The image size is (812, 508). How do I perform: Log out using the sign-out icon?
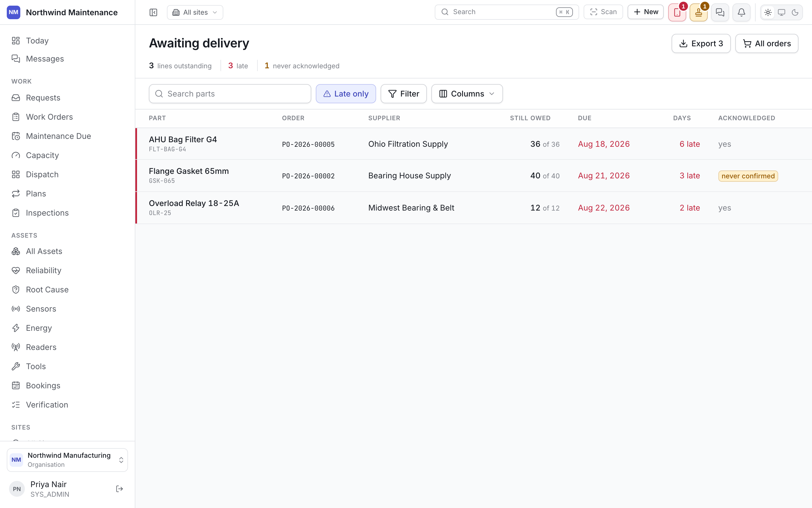(x=120, y=489)
